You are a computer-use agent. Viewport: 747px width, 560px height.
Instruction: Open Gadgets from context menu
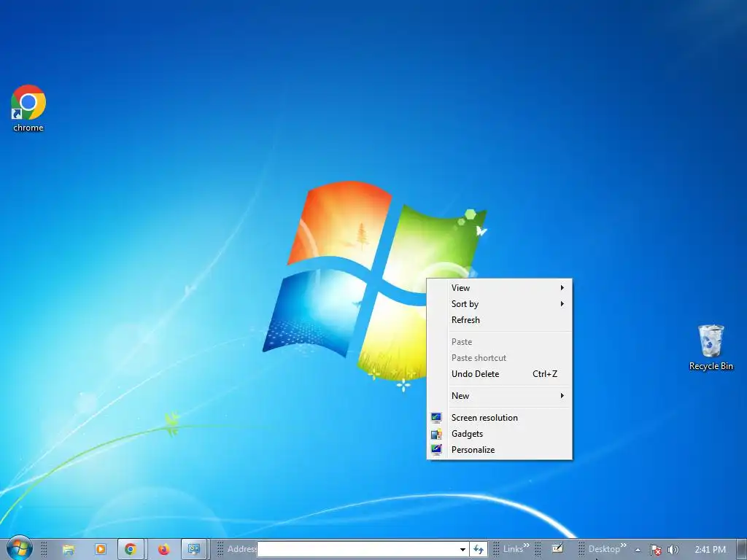499,434
